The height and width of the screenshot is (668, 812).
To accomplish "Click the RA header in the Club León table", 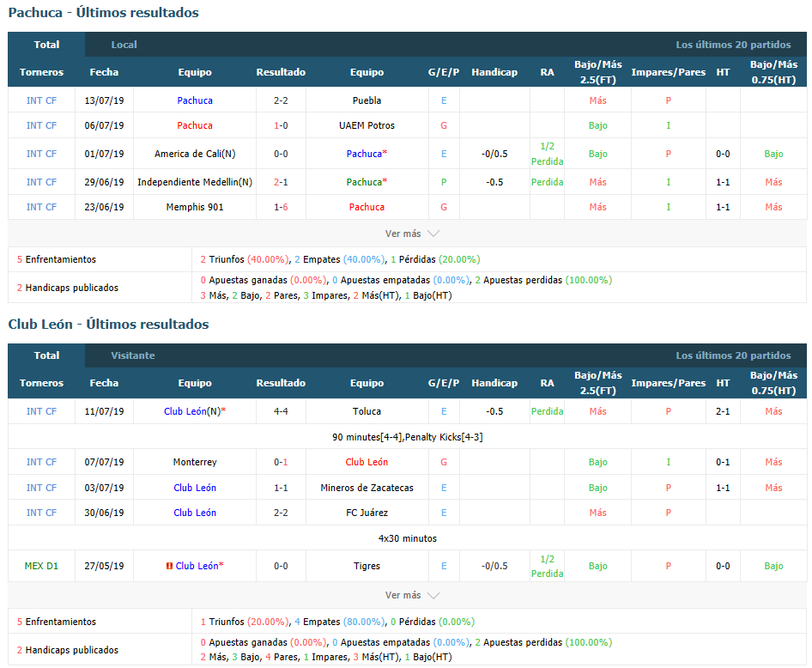I will pyautogui.click(x=548, y=383).
